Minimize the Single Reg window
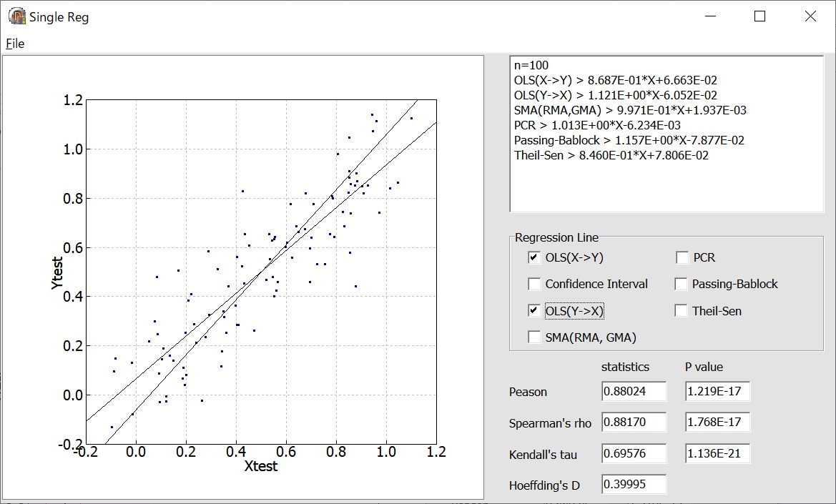This screenshot has width=836, height=504. 710,16
